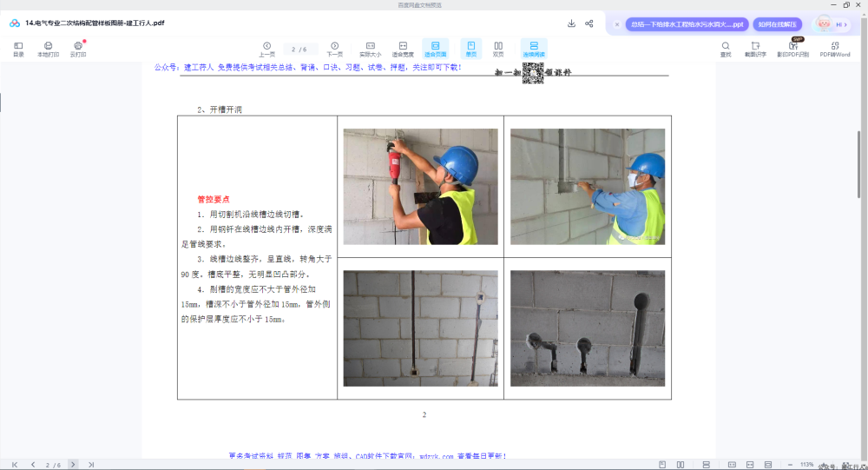Click photo of worker cutting wall groove
The width and height of the screenshot is (868, 470).
point(420,187)
